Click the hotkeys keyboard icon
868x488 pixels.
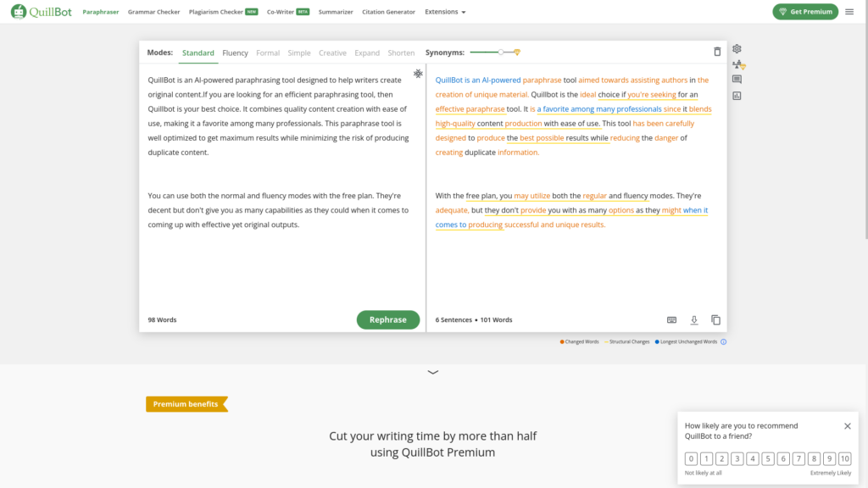pyautogui.click(x=671, y=319)
